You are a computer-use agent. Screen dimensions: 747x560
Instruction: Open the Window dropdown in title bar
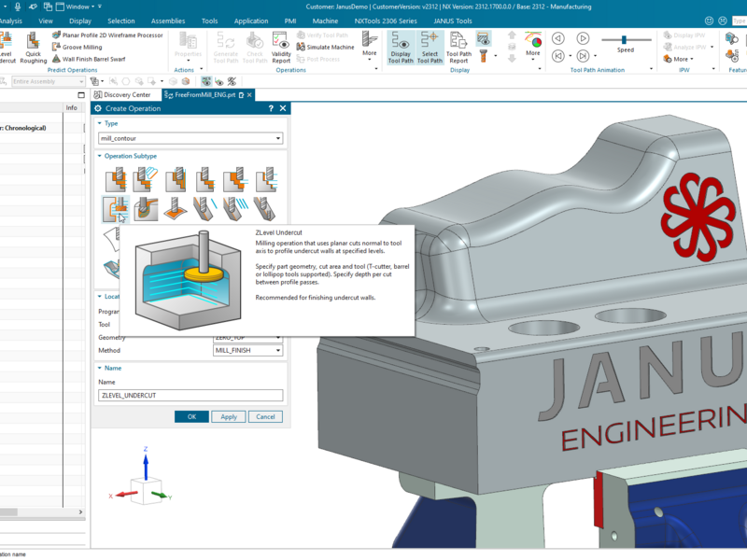(x=76, y=7)
